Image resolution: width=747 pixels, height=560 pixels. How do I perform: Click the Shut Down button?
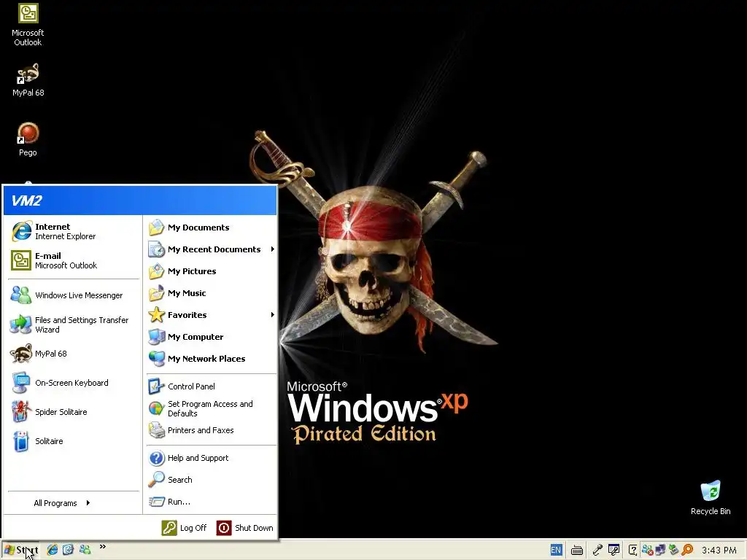(245, 528)
